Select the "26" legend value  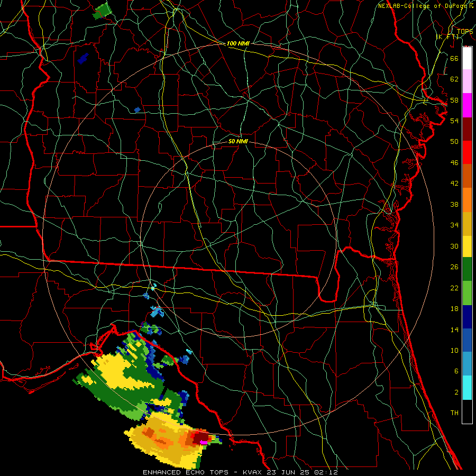(454, 267)
